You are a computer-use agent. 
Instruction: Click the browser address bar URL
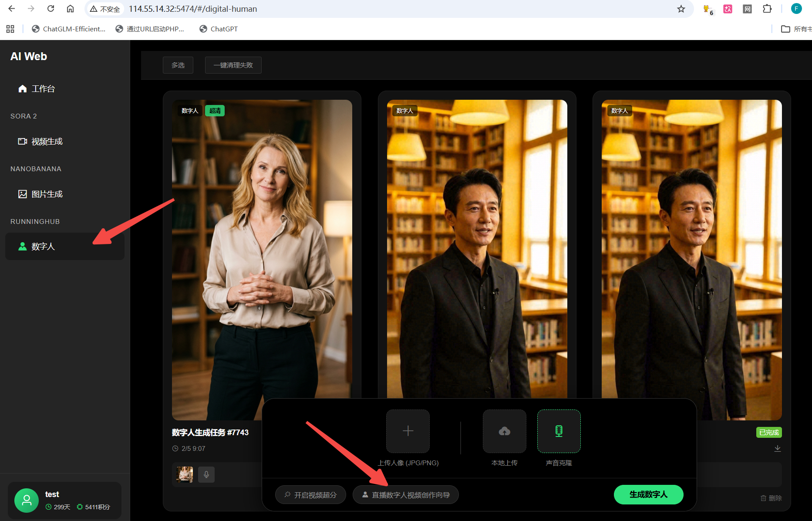[192, 9]
